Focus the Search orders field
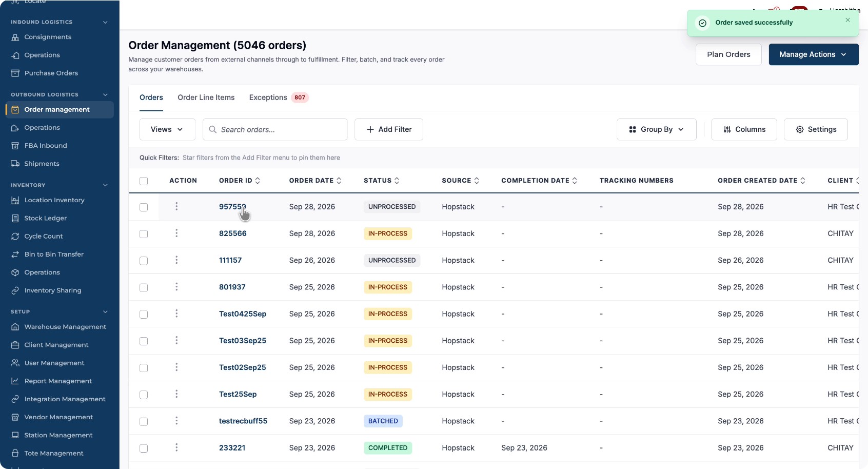This screenshot has height=469, width=868. [x=275, y=129]
